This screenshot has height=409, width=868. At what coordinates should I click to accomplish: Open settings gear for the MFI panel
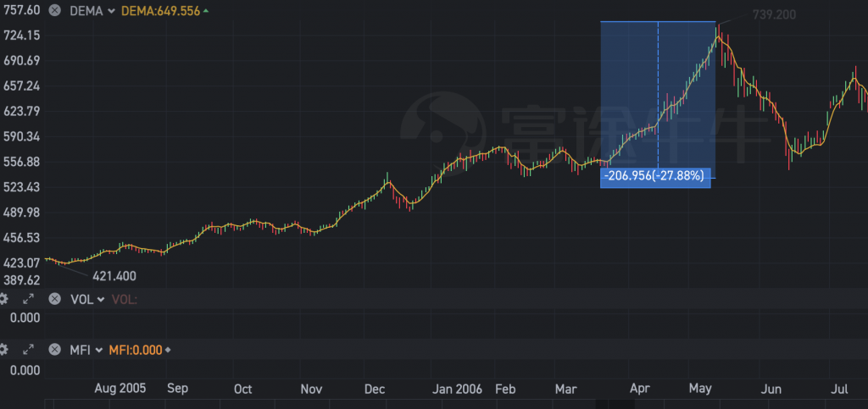pyautogui.click(x=3, y=350)
